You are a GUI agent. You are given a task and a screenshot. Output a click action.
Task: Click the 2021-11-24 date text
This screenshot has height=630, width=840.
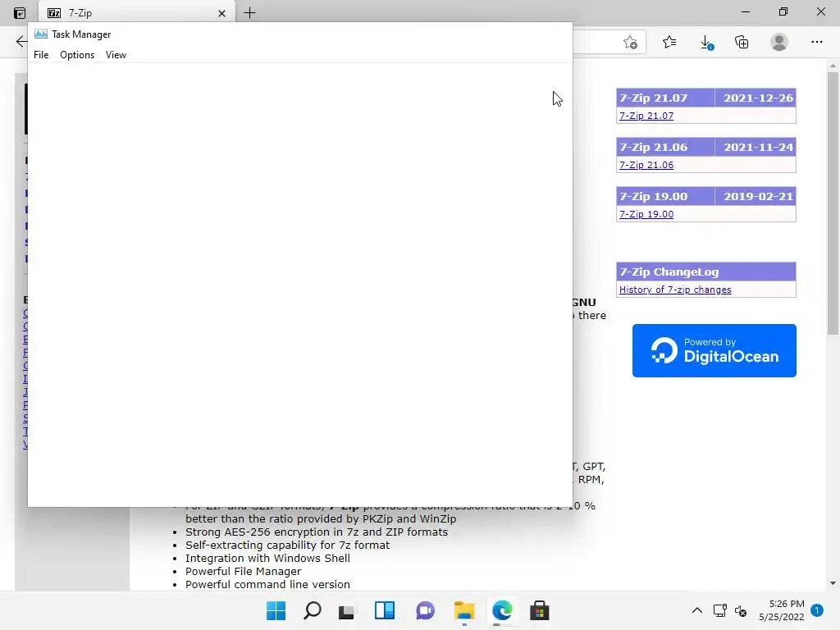[758, 148]
